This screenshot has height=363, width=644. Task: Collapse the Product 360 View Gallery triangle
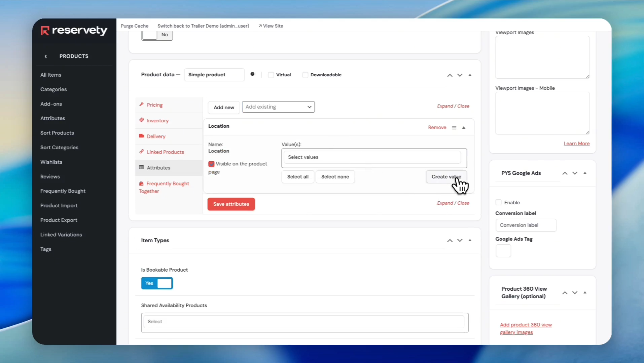(585, 293)
